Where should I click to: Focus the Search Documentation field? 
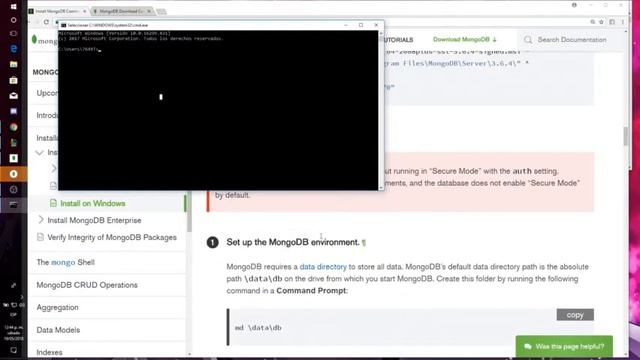pos(571,40)
